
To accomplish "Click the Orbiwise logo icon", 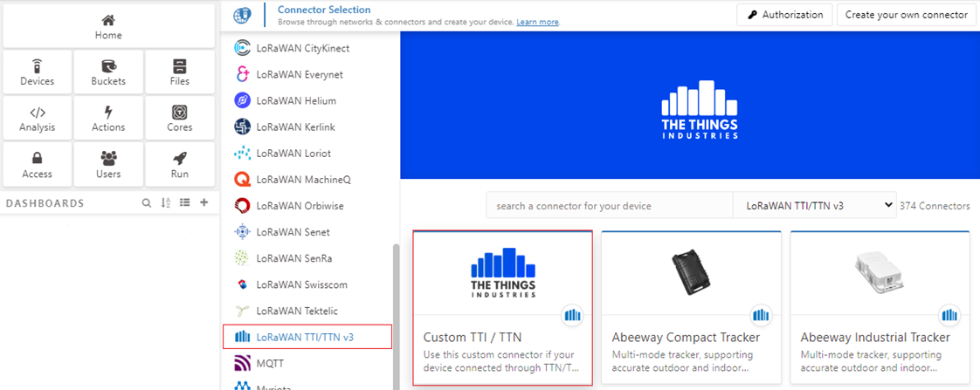I will (x=242, y=205).
